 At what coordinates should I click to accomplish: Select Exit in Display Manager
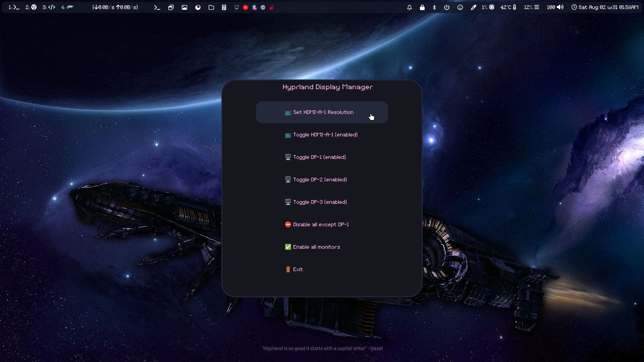[322, 269]
